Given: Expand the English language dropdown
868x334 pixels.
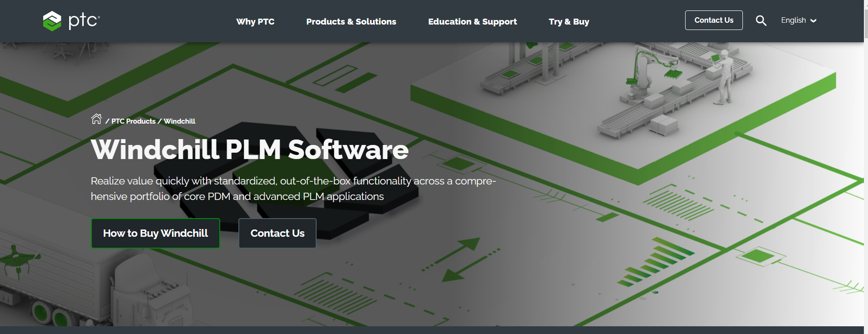Looking at the screenshot, I should (x=798, y=20).
